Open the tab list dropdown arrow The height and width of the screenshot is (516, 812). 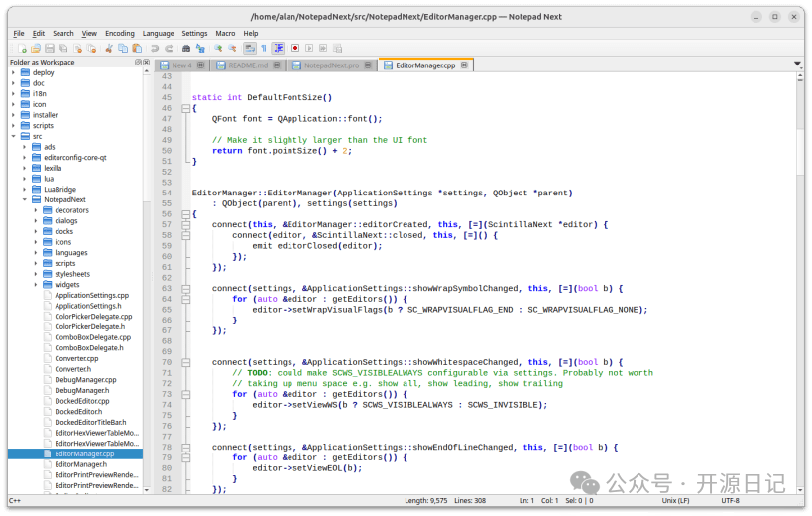[x=797, y=64]
